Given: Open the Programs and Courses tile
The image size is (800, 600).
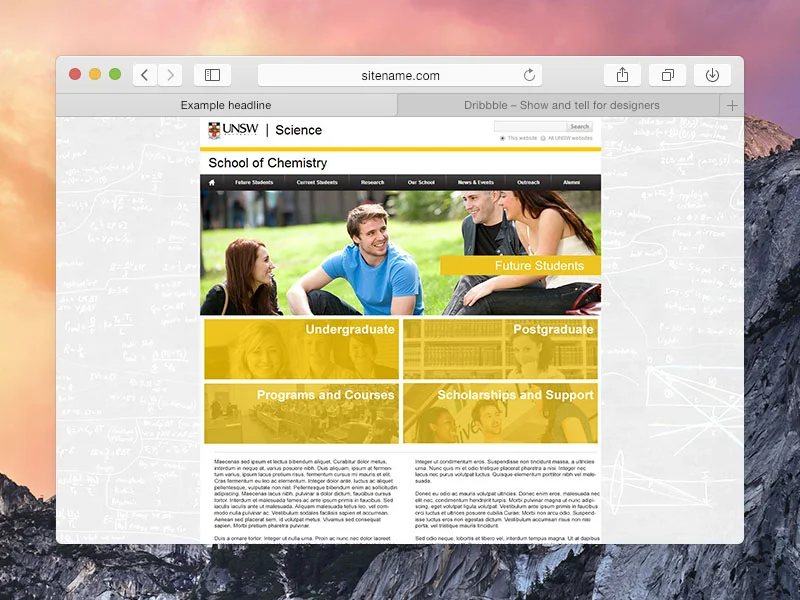Looking at the screenshot, I should (x=302, y=414).
